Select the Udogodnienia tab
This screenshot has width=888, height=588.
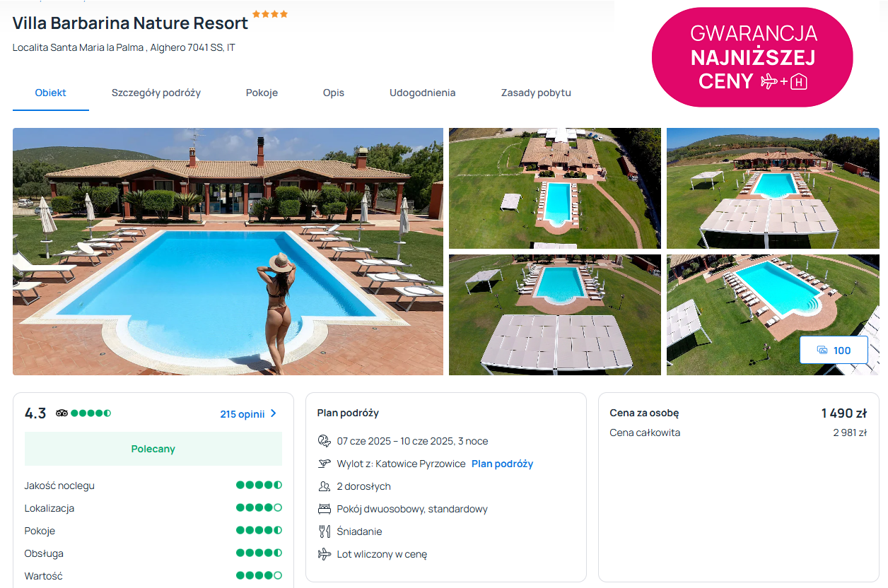coord(422,93)
